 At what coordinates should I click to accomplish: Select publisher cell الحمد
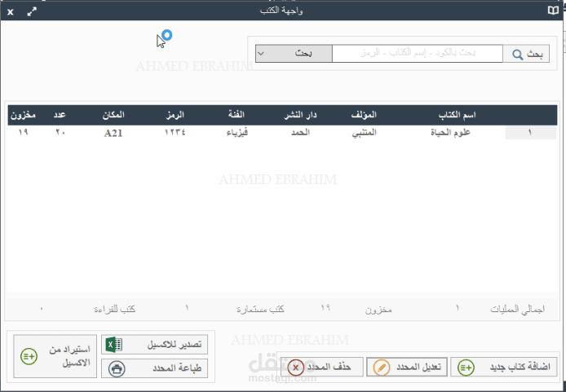pos(301,132)
